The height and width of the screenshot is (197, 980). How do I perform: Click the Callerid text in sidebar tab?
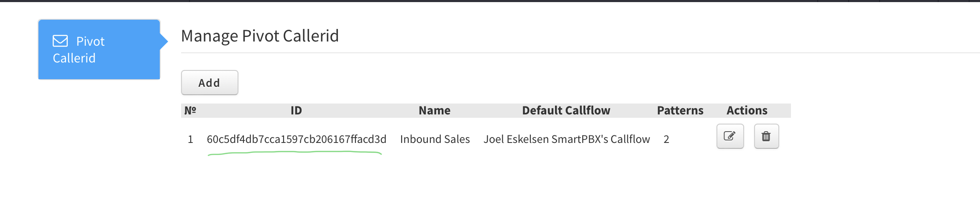(x=74, y=58)
